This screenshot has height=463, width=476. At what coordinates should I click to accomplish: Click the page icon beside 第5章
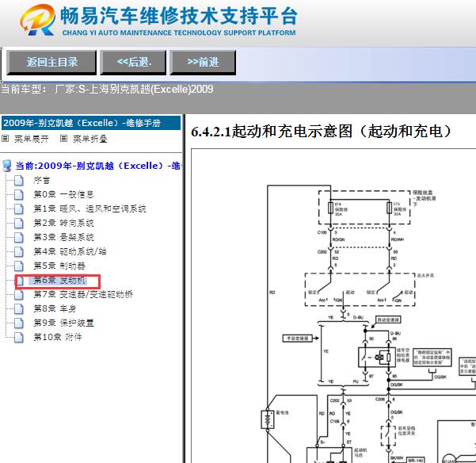[19, 266]
